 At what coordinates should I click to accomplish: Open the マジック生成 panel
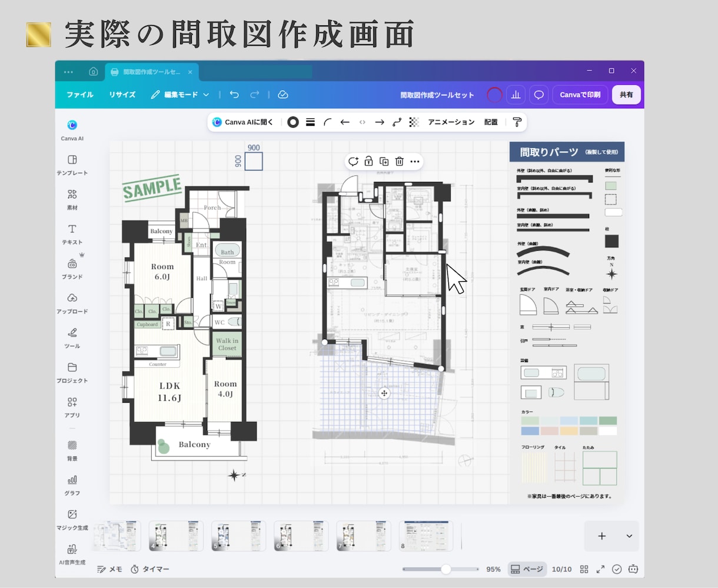[72, 520]
